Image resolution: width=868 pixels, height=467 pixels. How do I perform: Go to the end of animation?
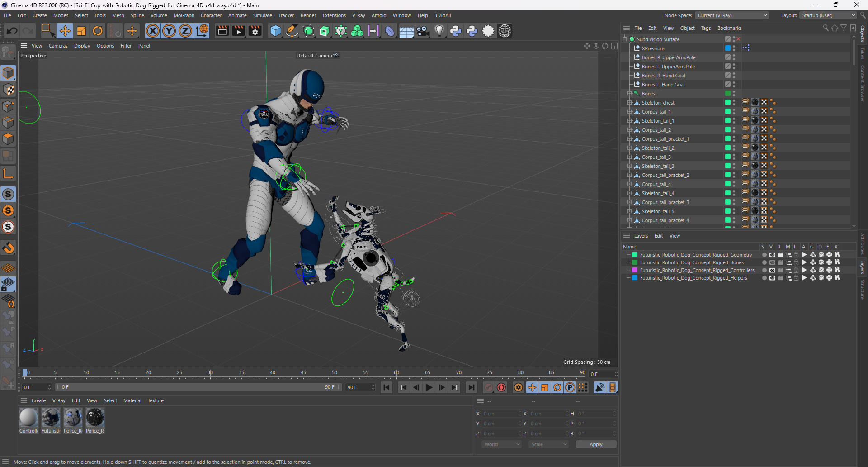(x=472, y=387)
